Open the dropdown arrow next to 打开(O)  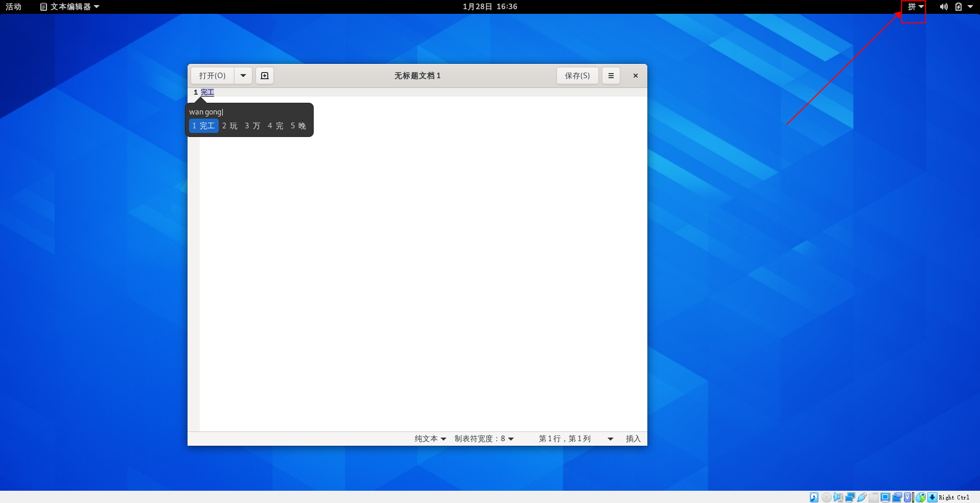coord(243,75)
